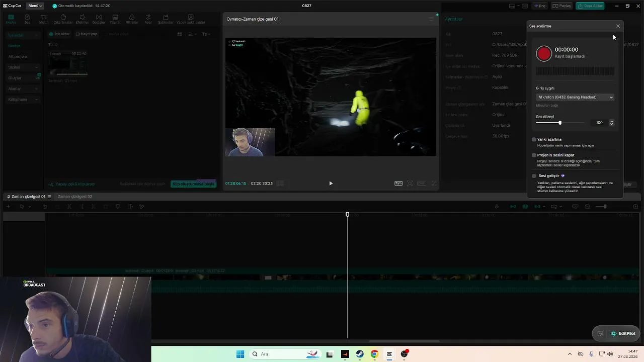Click the Ses düzeyi value field showing 100
644x362 pixels.
coord(599,123)
